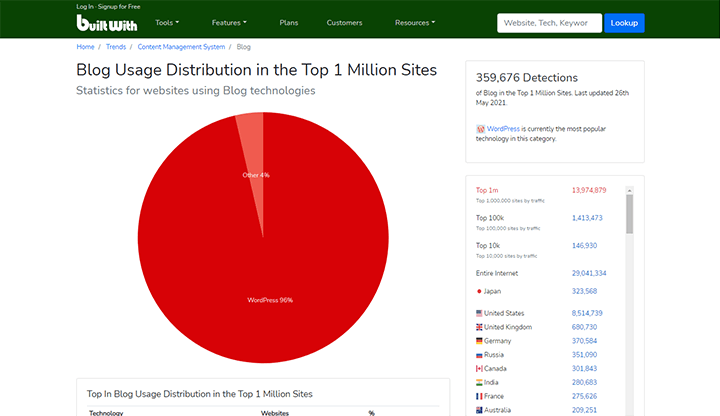The height and width of the screenshot is (416, 720).
Task: Click the Japan flag icon
Action: click(x=480, y=291)
